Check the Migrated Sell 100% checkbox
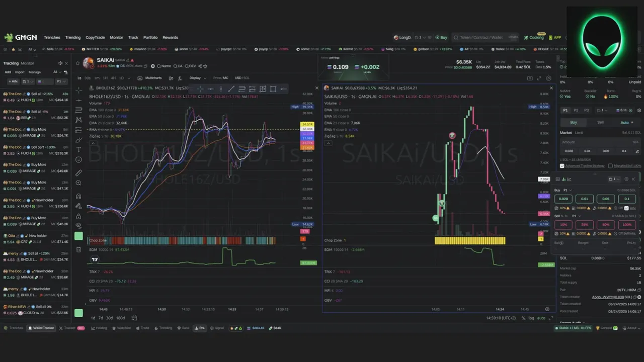The width and height of the screenshot is (644, 362). click(x=610, y=165)
